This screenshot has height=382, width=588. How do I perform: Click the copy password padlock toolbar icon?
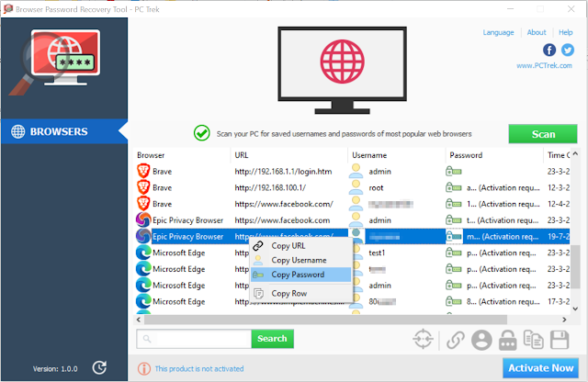(508, 340)
